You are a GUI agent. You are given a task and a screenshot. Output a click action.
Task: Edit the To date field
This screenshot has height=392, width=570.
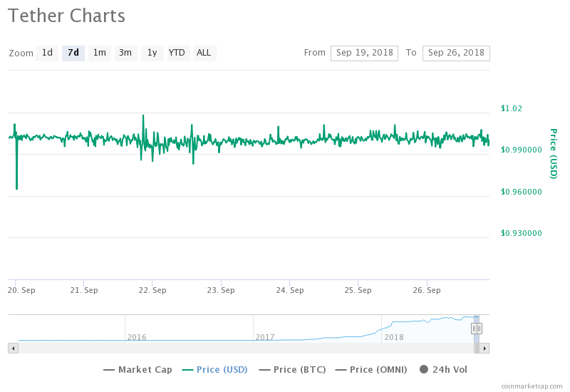tap(456, 53)
